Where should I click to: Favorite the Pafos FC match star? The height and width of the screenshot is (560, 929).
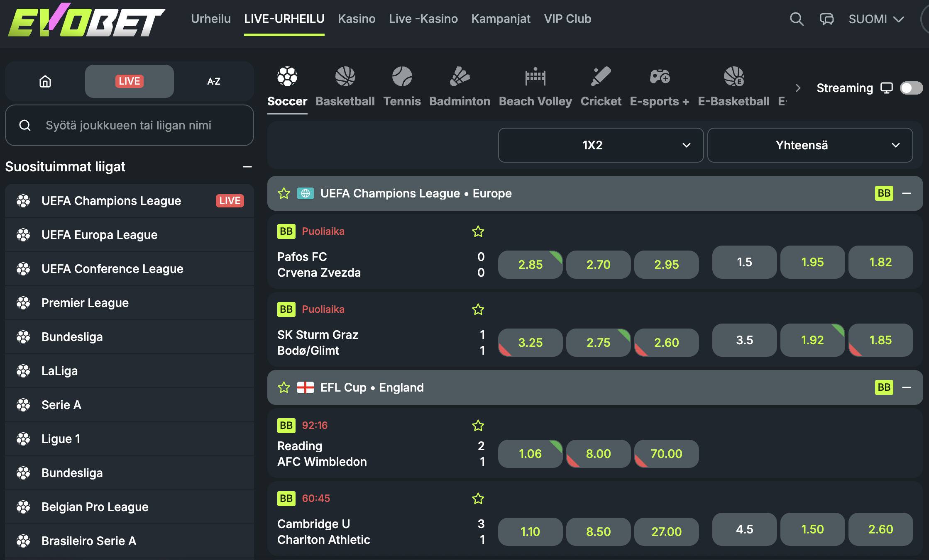point(478,231)
